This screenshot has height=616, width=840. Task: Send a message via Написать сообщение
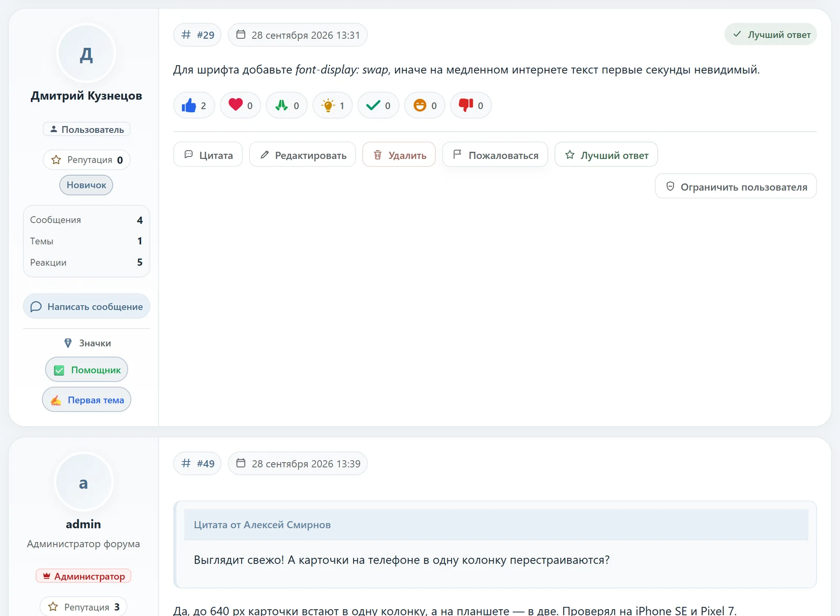(x=87, y=306)
